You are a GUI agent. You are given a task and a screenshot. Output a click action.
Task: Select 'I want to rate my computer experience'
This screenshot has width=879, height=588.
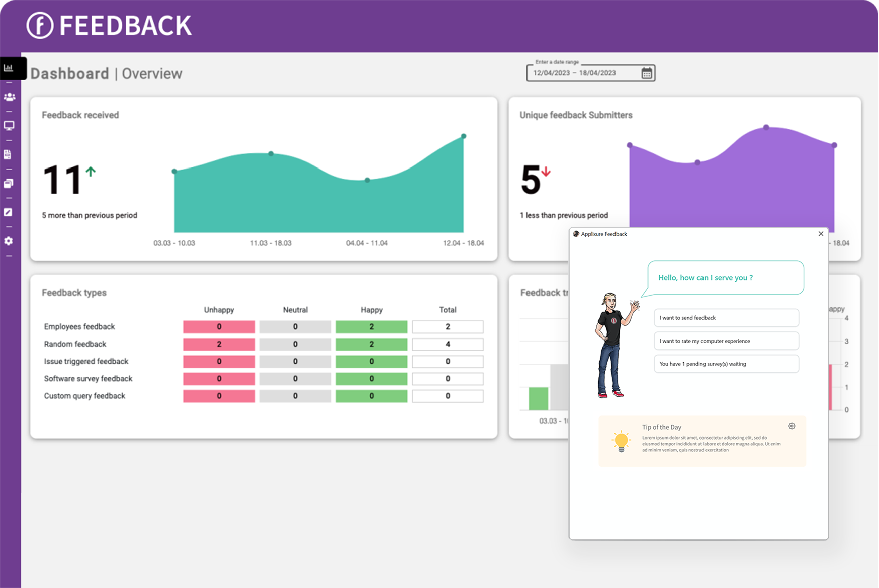726,341
